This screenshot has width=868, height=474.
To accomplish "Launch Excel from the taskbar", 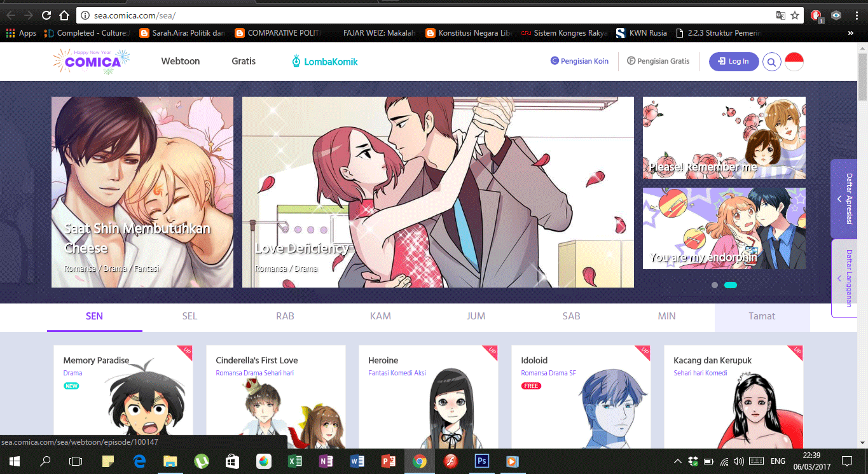I will [x=295, y=461].
